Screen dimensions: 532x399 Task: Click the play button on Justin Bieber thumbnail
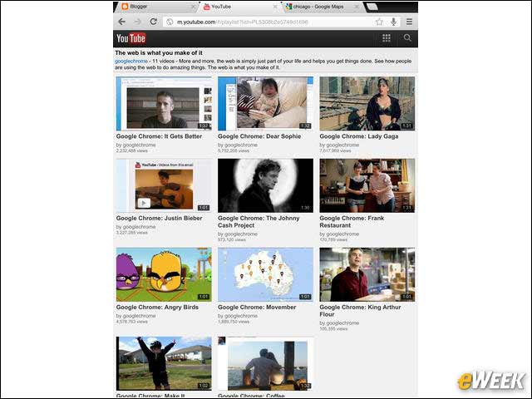[144, 203]
